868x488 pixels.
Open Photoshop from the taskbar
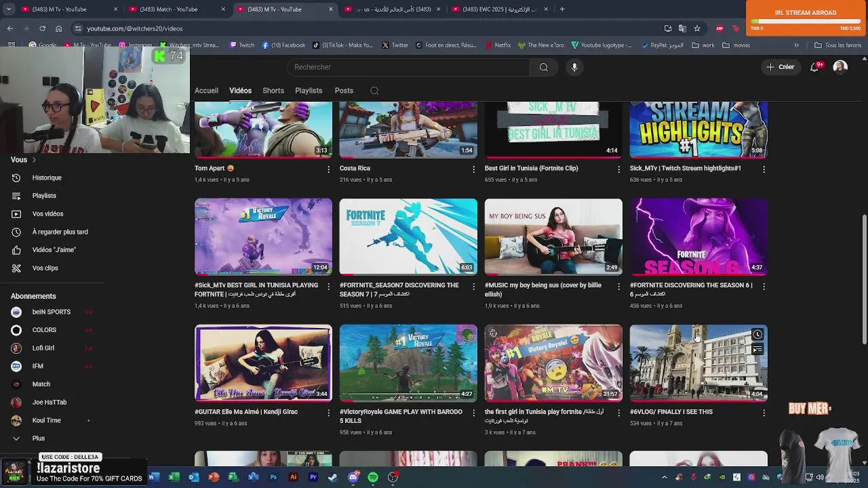[273, 477]
